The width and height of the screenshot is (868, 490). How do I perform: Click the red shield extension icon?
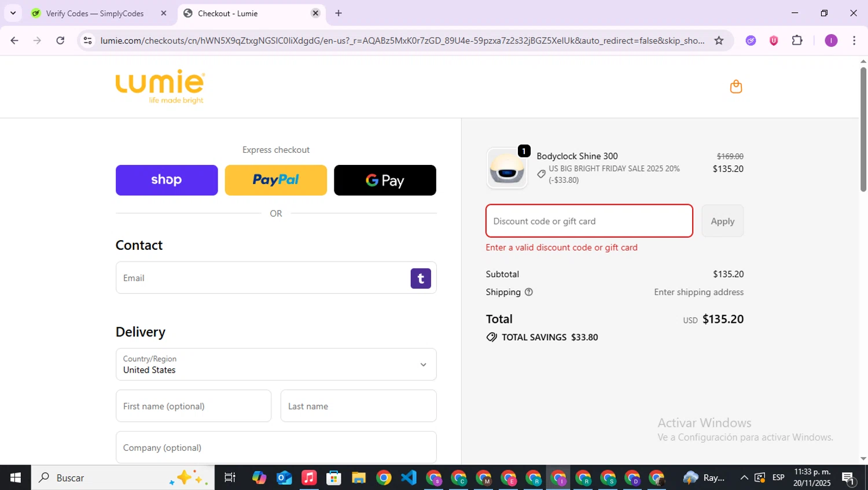coord(774,40)
